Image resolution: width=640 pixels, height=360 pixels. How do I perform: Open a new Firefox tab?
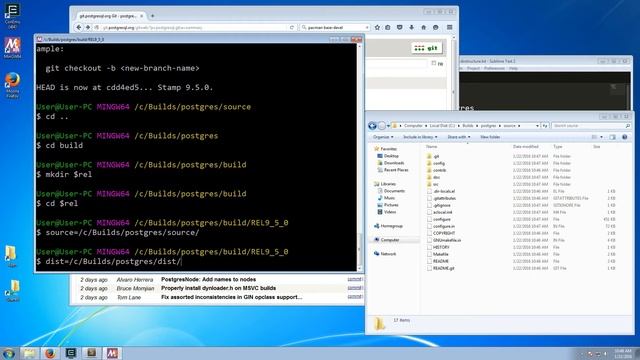click(153, 16)
